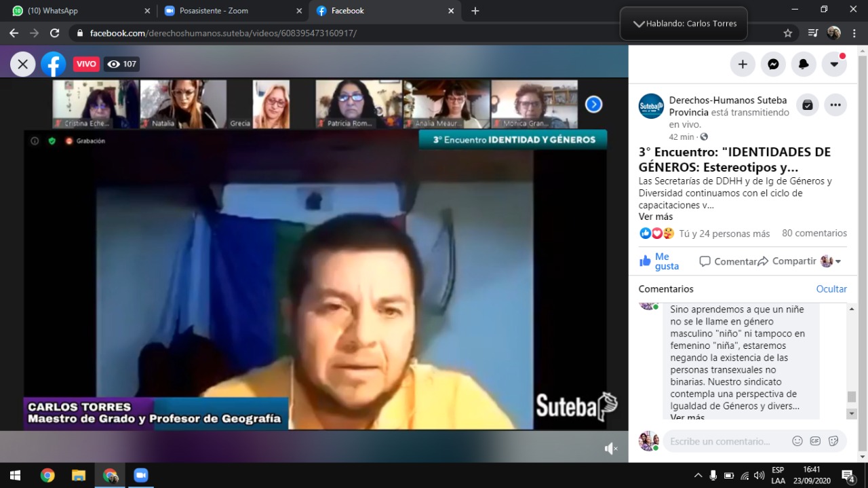Open Messenger from the top bar

pyautogui.click(x=773, y=64)
